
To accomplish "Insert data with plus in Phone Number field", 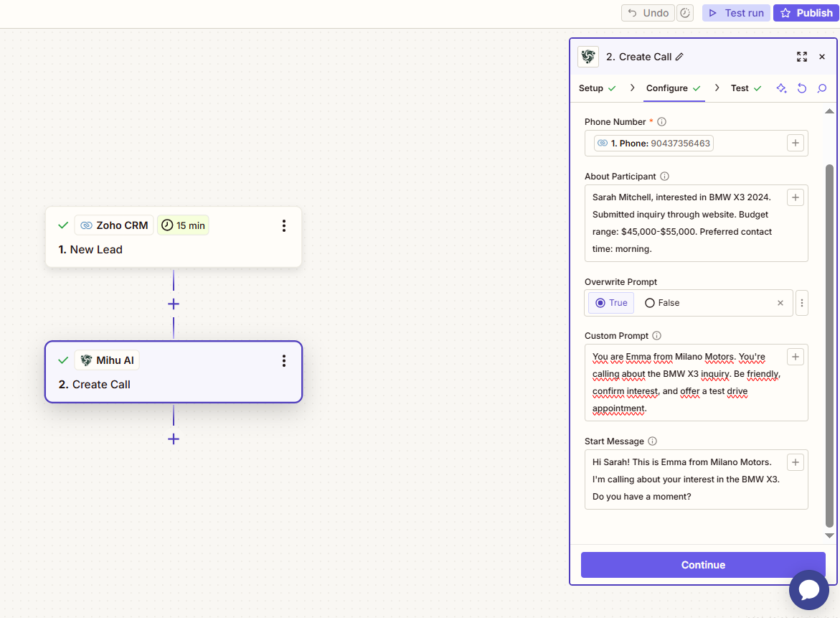I will (796, 143).
